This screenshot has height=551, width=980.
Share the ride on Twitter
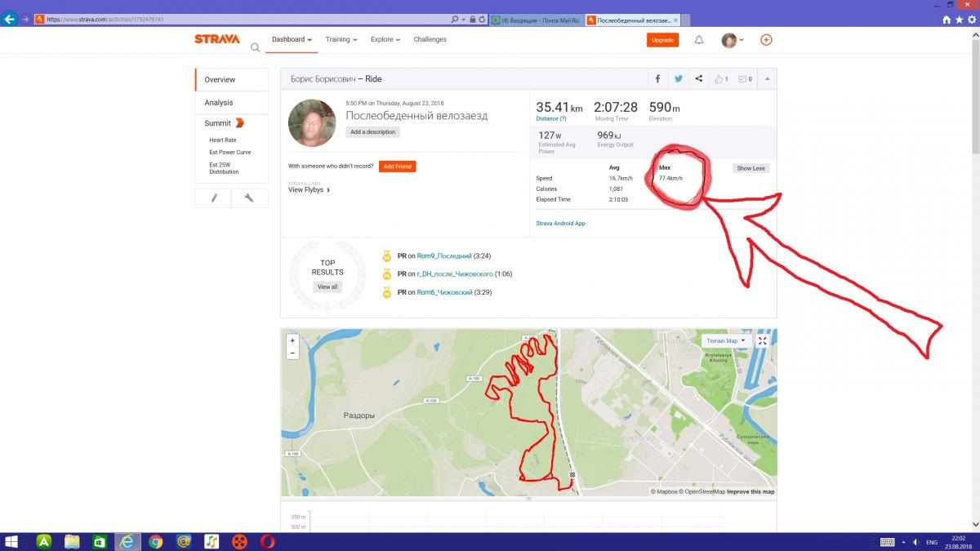coord(678,79)
